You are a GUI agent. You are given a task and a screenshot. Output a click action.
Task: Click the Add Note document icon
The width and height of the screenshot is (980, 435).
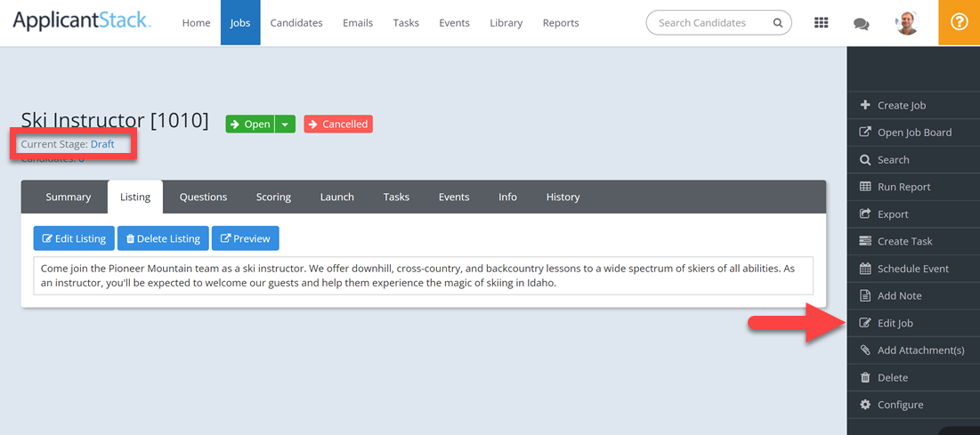coord(865,295)
